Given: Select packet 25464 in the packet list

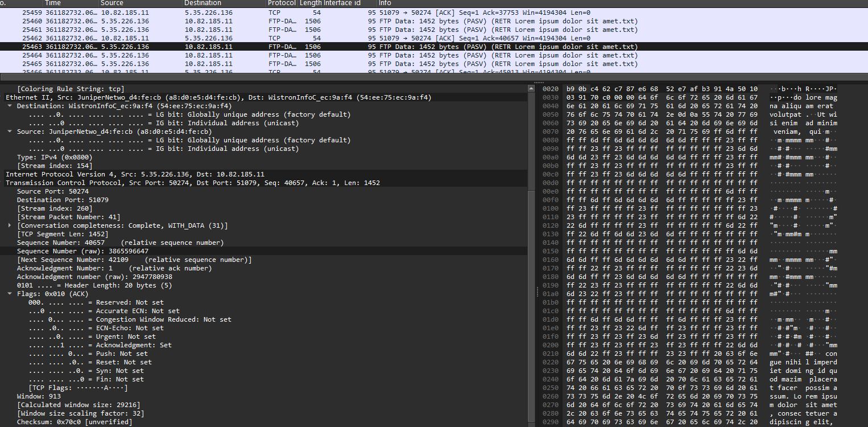Looking at the screenshot, I should (434, 55).
